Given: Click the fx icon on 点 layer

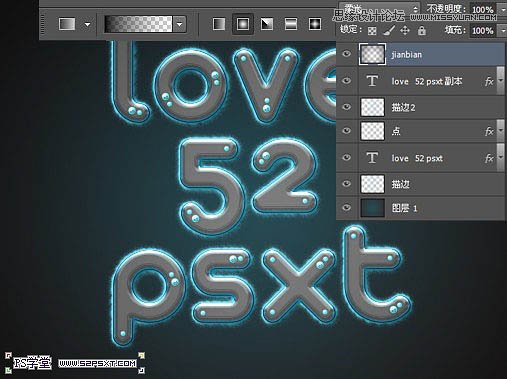Looking at the screenshot, I should pos(489,131).
